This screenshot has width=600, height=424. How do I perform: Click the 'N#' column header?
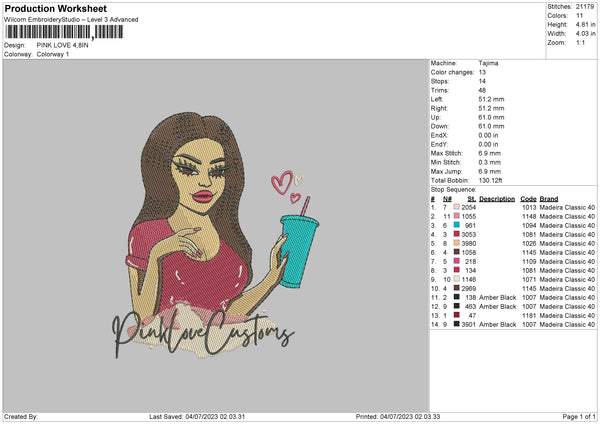[x=447, y=199]
